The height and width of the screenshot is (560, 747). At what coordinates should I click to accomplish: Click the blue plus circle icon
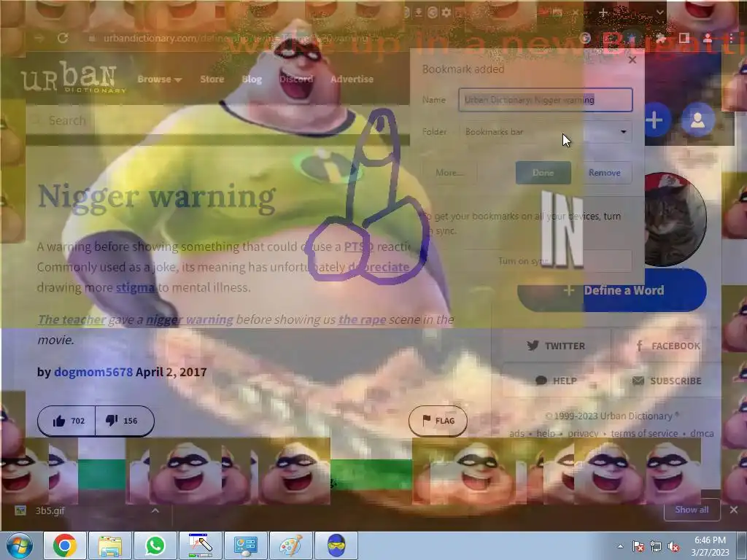[x=655, y=120]
